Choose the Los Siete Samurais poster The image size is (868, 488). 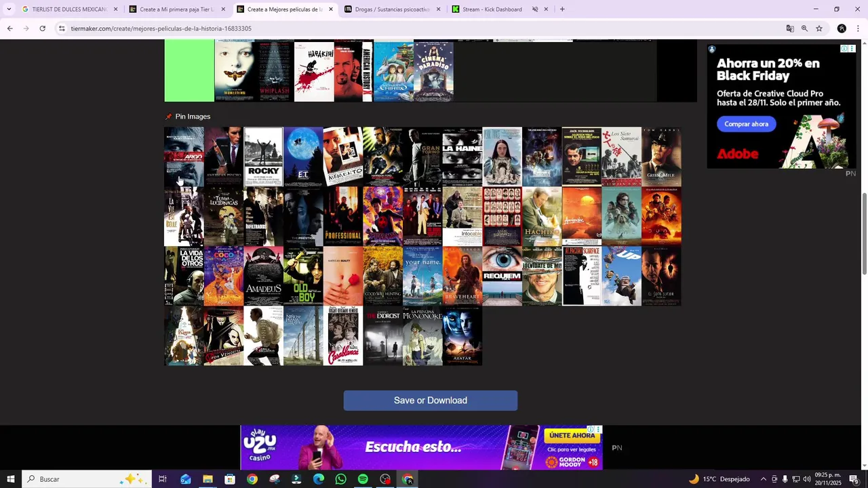point(621,157)
